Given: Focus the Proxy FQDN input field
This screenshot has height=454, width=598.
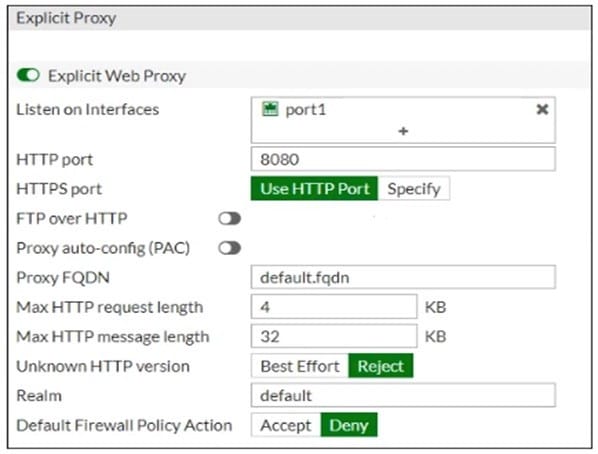Looking at the screenshot, I should [403, 277].
